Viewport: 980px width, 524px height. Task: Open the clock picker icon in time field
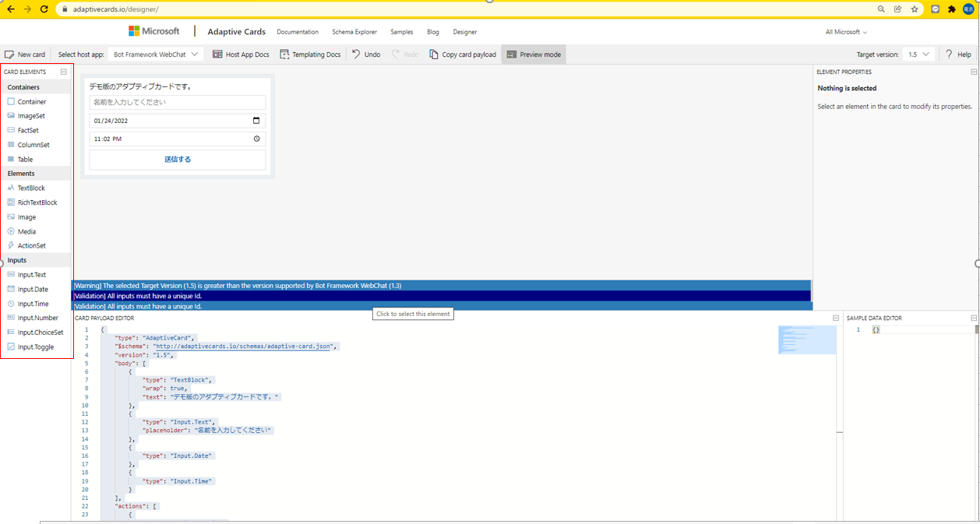coord(256,139)
